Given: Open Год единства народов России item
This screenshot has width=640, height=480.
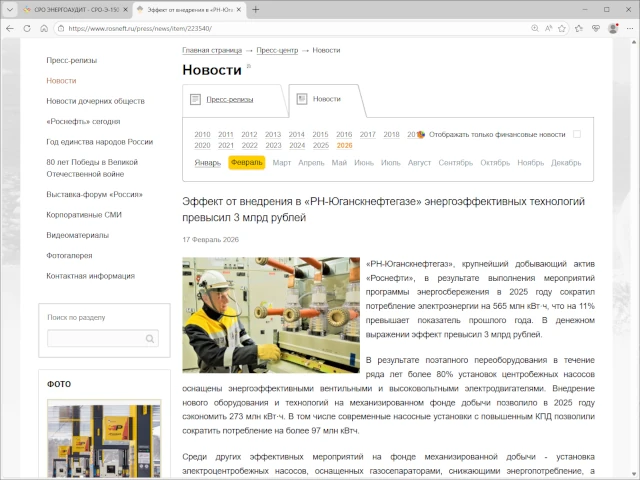Looking at the screenshot, I should (x=100, y=142).
